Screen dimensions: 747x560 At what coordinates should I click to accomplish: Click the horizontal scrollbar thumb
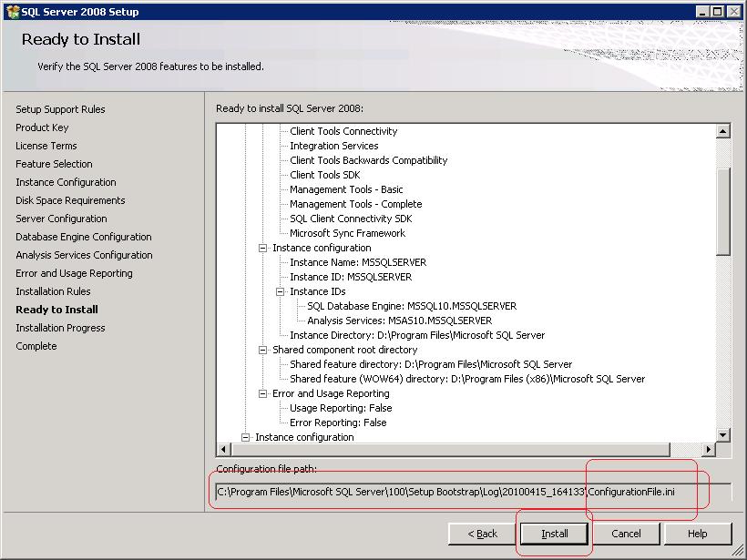tap(450, 449)
